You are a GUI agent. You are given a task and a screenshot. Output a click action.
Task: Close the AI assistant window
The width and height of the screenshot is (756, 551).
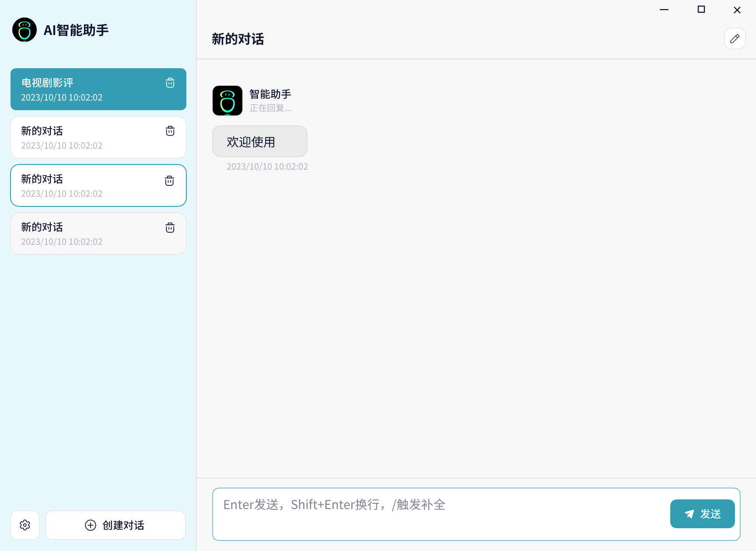click(x=737, y=10)
